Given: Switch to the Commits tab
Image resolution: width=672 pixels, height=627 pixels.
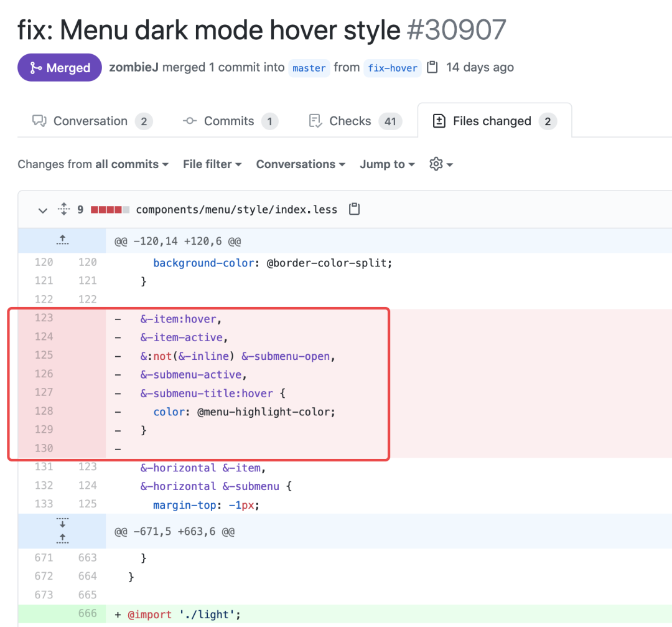Looking at the screenshot, I should pos(230,121).
